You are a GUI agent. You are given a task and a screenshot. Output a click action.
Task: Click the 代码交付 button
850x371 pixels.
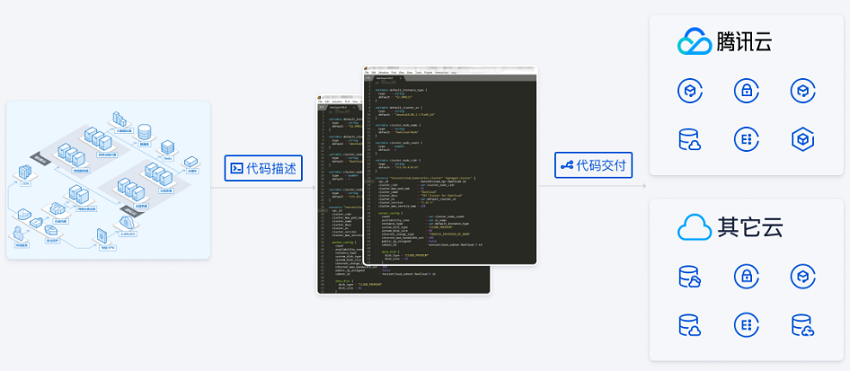point(594,165)
